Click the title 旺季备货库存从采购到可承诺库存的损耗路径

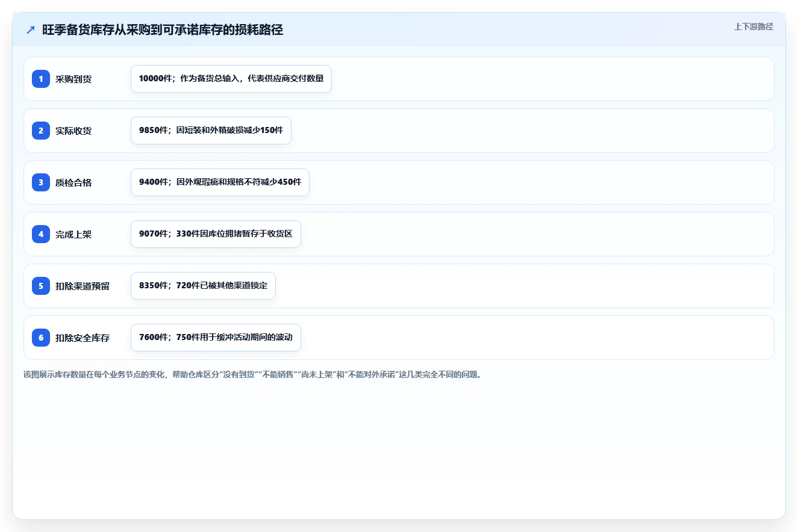pyautogui.click(x=163, y=30)
